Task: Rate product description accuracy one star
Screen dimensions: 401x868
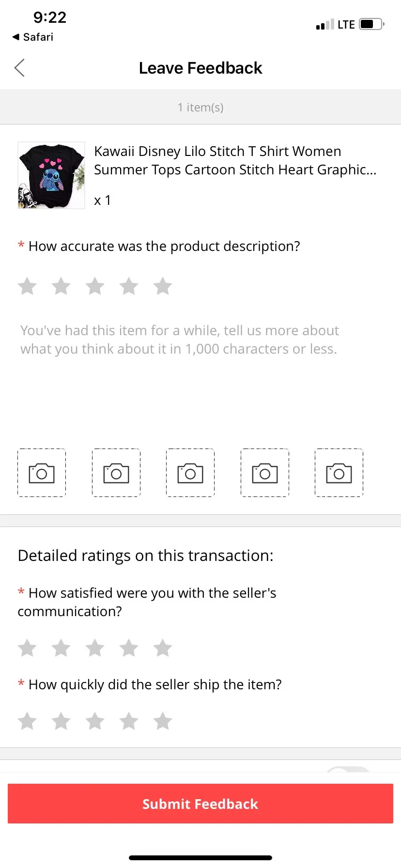Action: 27,286
